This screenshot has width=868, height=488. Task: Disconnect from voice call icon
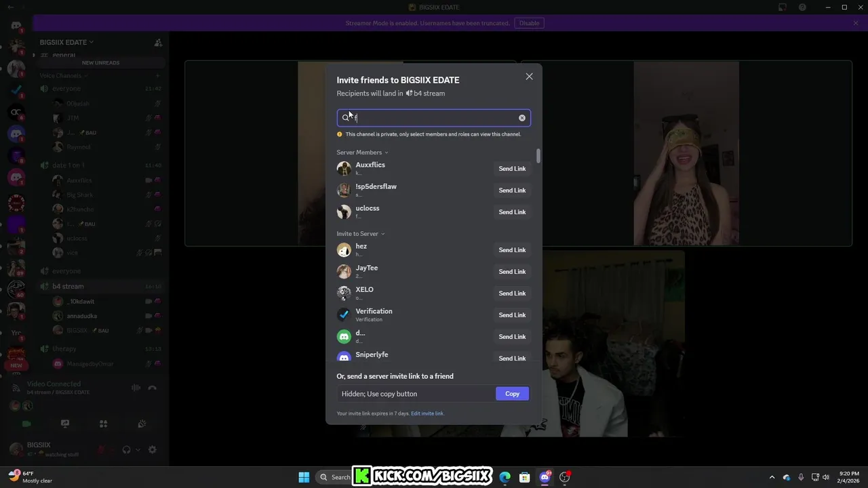point(153,388)
